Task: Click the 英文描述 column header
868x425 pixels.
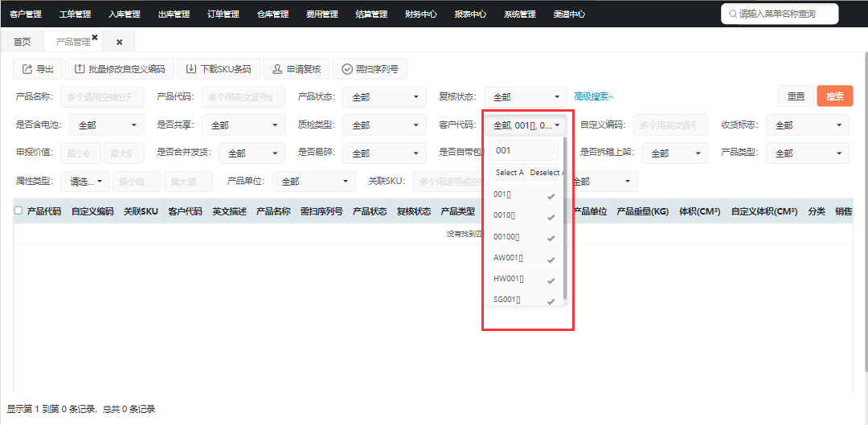Action: click(x=229, y=210)
